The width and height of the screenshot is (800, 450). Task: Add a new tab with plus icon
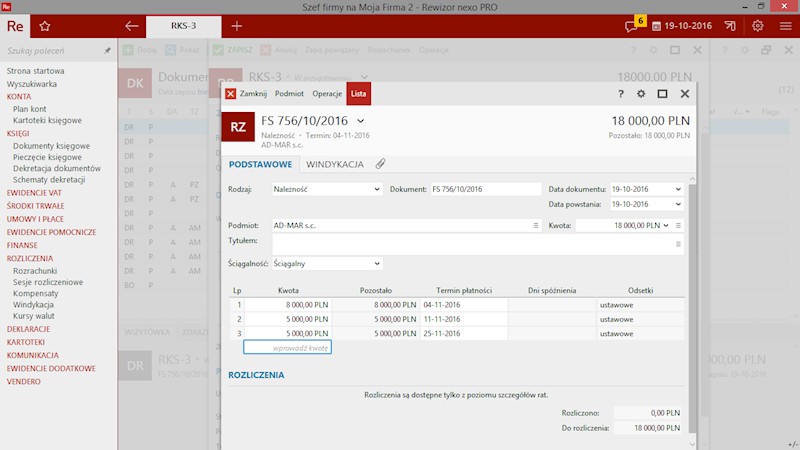[236, 26]
